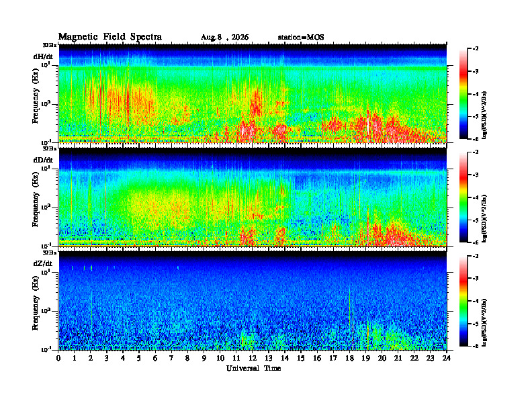Select the dZ/dt panel label

point(43,263)
